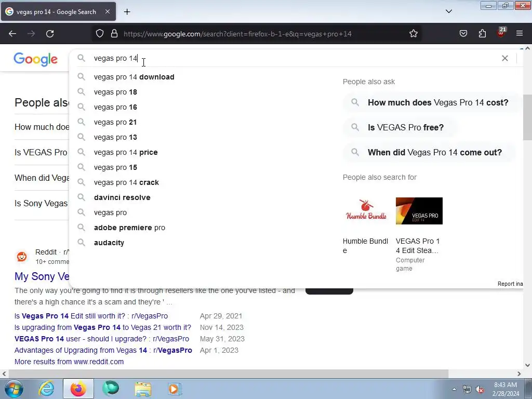Open the Humble Bundle thumbnail
532x399 pixels.
[366, 211]
